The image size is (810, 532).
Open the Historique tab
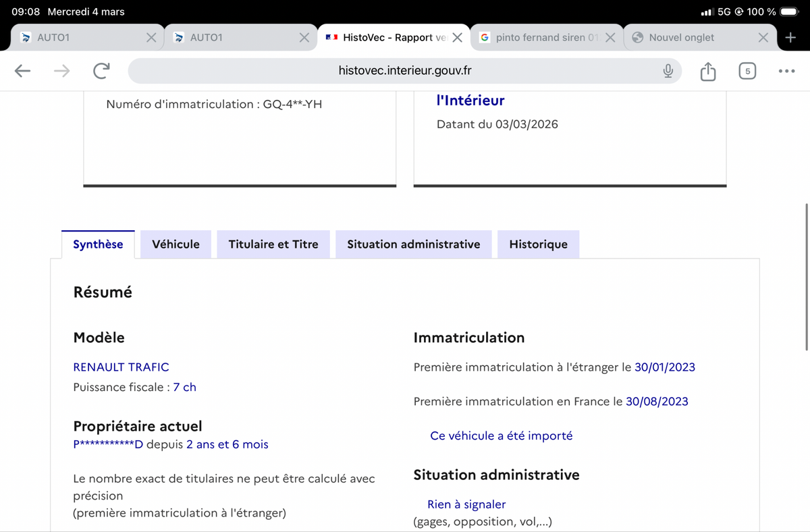tap(538, 244)
